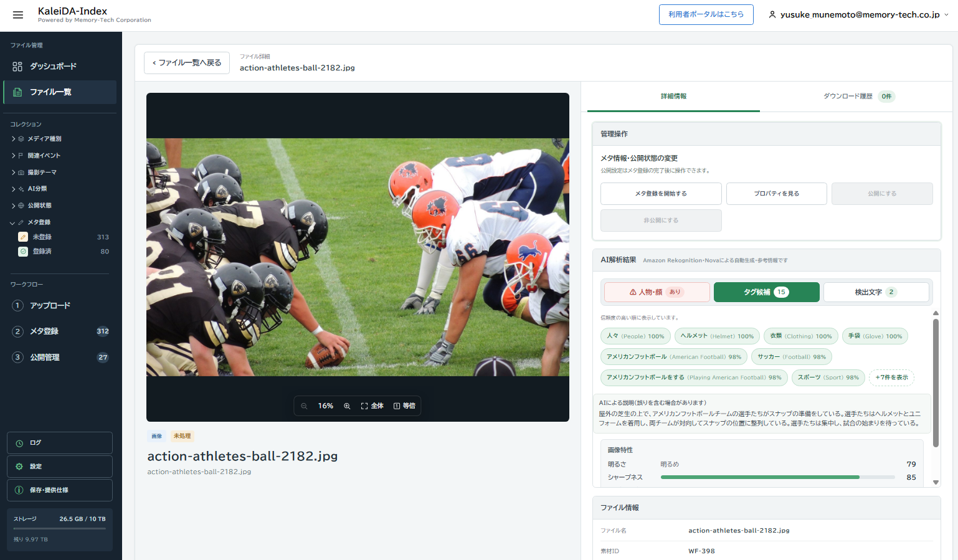Show image at 等倍 actual size
The height and width of the screenshot is (560, 958).
404,406
